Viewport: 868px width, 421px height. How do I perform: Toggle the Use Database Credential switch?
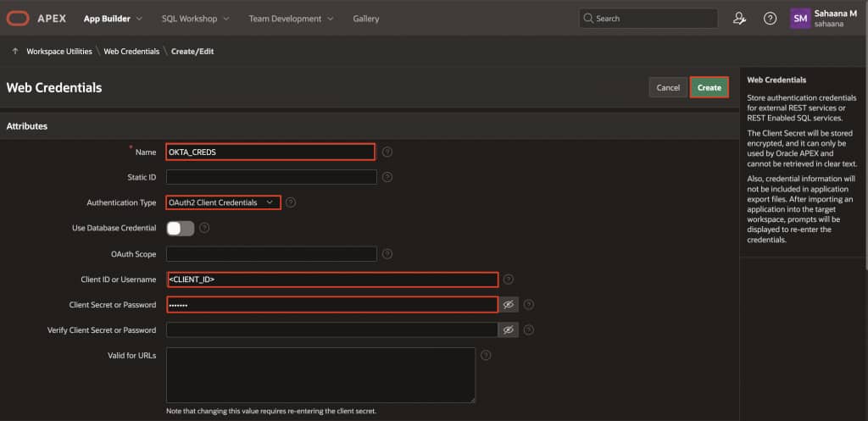point(181,228)
